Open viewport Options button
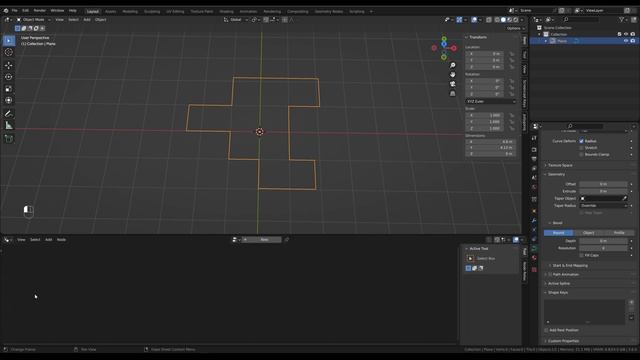 516,28
